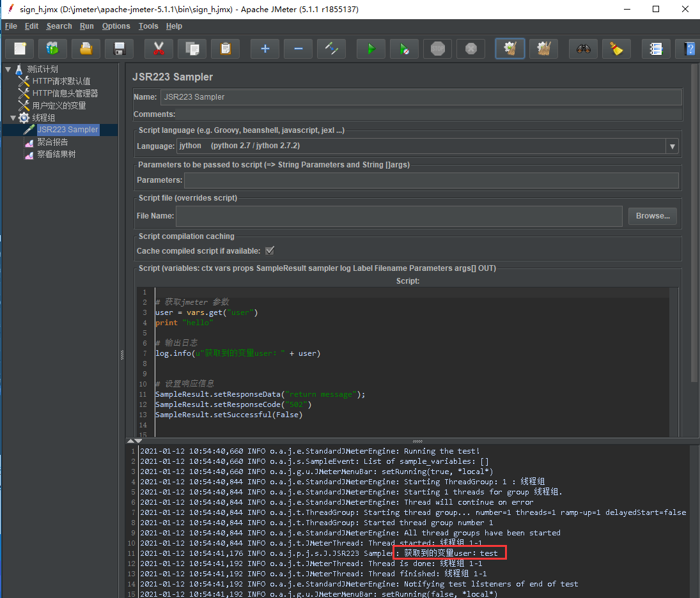This screenshot has width=700, height=598.
Task: Click the Paste clipboard toolbar icon
Action: [x=225, y=49]
